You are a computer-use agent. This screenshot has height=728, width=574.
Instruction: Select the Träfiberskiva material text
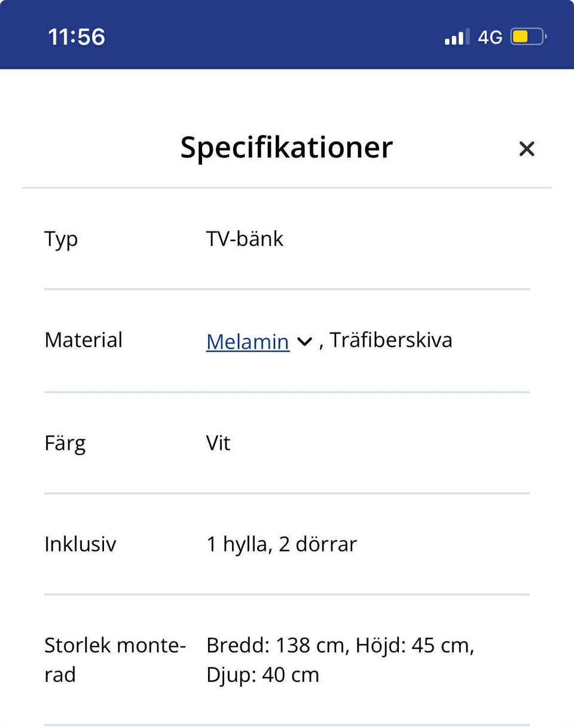391,340
